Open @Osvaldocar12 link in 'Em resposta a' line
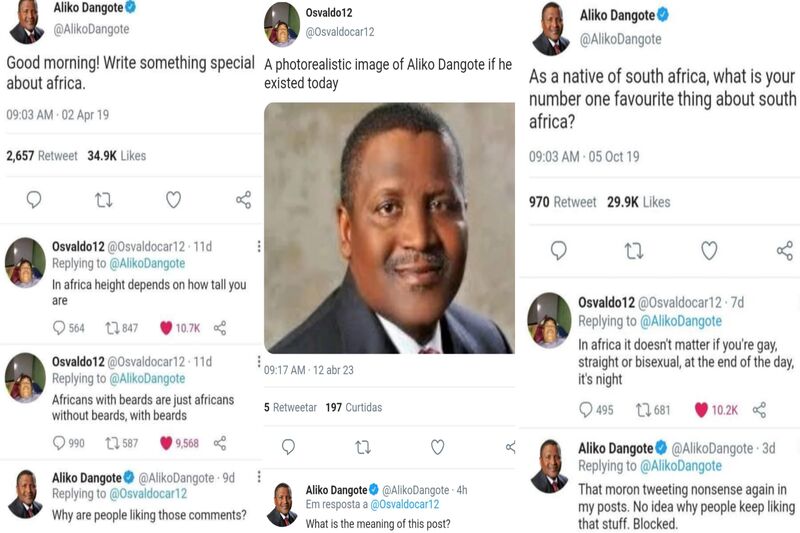800x533 pixels. [405, 504]
